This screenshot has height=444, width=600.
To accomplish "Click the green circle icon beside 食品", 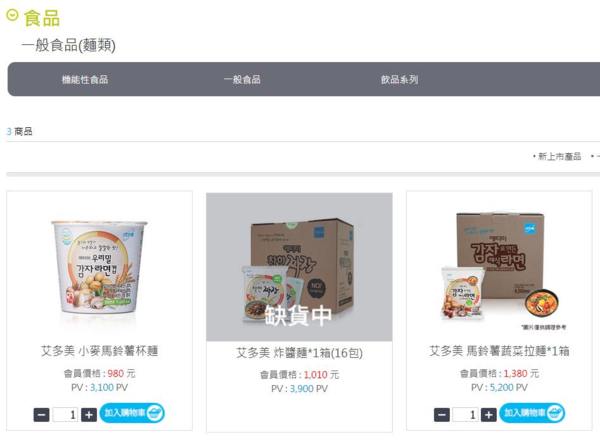I will tap(12, 15).
